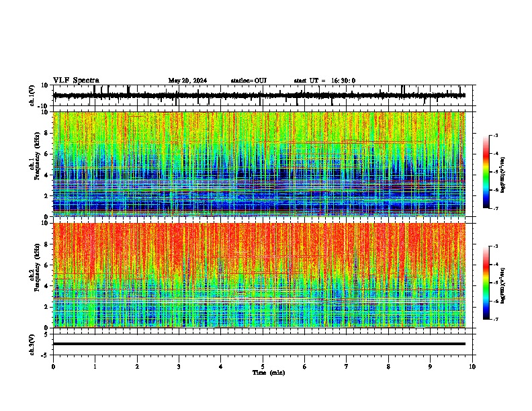Viewport: 532px width, 411px height.
Task: Click time axis tick label "6"
Action: tap(305, 367)
